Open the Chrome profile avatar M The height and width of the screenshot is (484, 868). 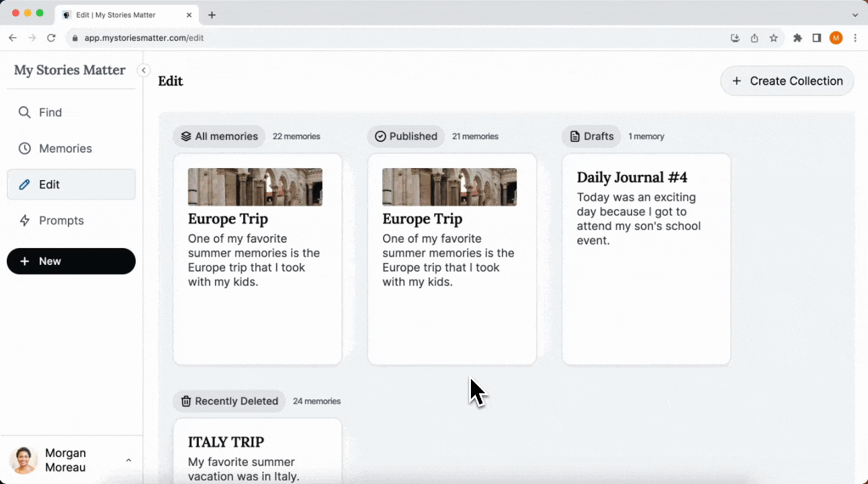pyautogui.click(x=836, y=38)
